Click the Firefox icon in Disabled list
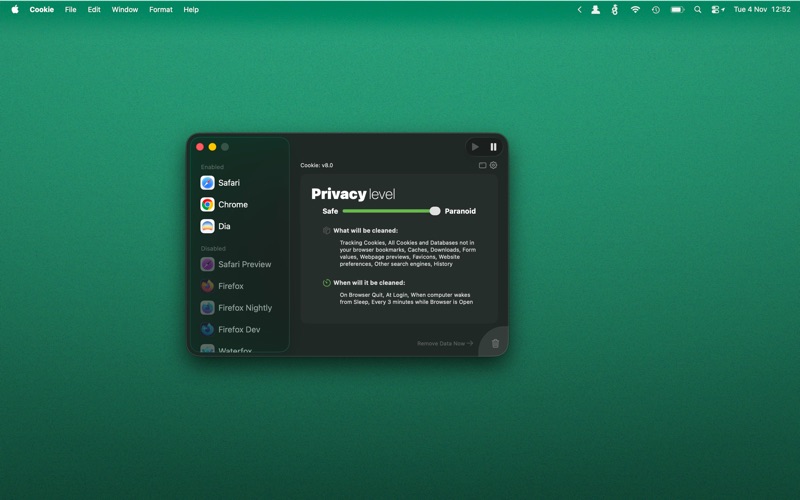 [207, 286]
